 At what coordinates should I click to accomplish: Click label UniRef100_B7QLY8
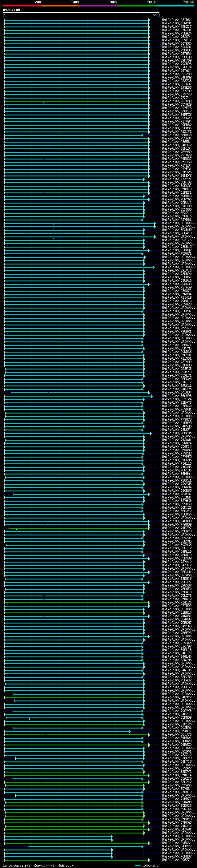(176, 758)
